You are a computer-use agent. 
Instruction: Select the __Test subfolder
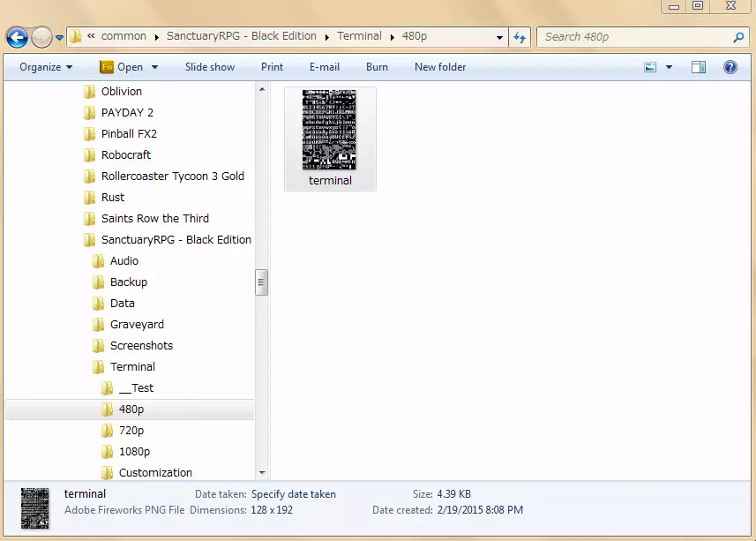click(x=137, y=388)
